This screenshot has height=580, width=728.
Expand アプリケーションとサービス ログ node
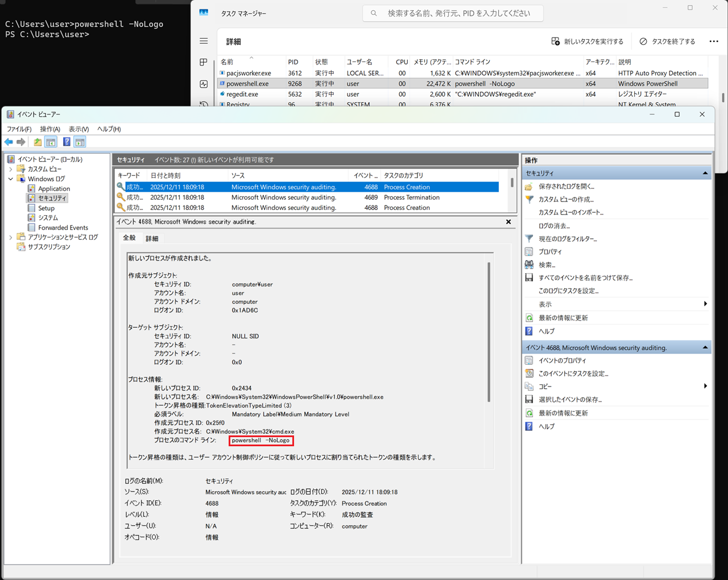(11, 237)
